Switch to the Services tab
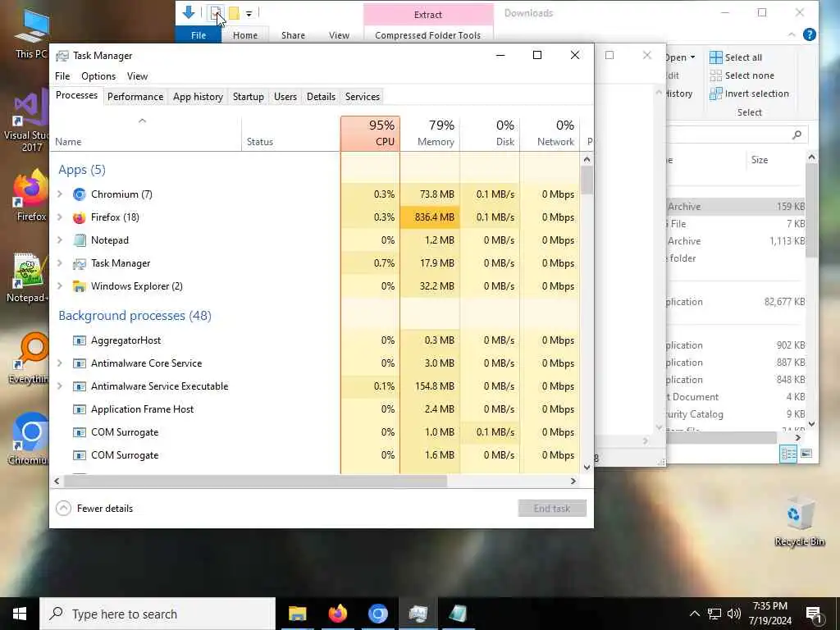The height and width of the screenshot is (630, 840). 362,97
